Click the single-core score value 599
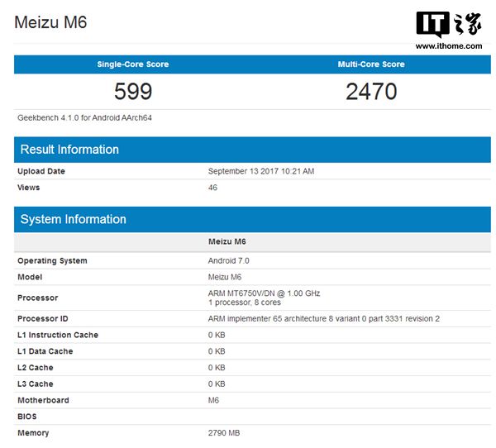Viewport: 496px width, 448px height. click(133, 92)
